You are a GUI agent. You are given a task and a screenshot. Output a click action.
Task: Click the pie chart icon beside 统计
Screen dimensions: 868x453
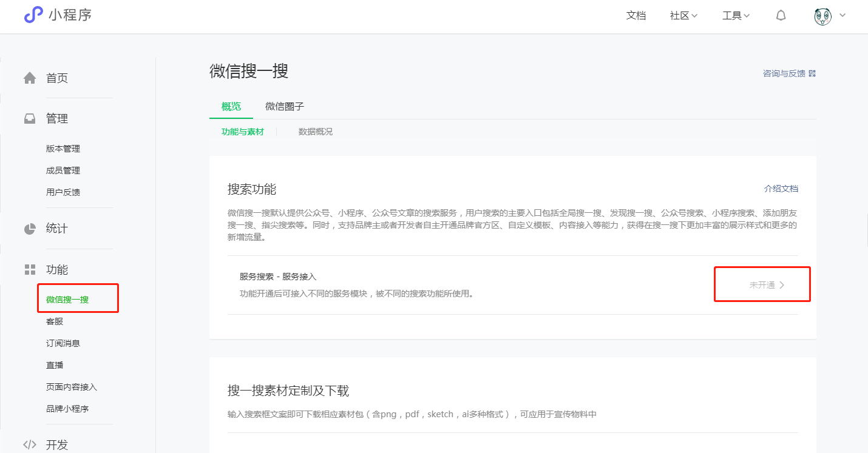tap(30, 229)
